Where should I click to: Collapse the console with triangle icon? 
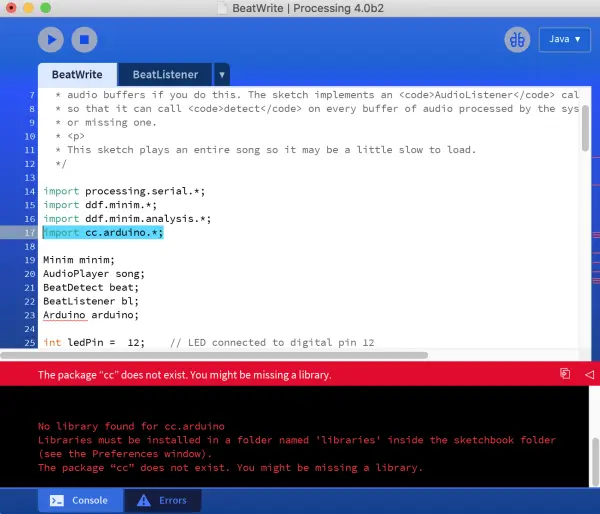pyautogui.click(x=589, y=374)
